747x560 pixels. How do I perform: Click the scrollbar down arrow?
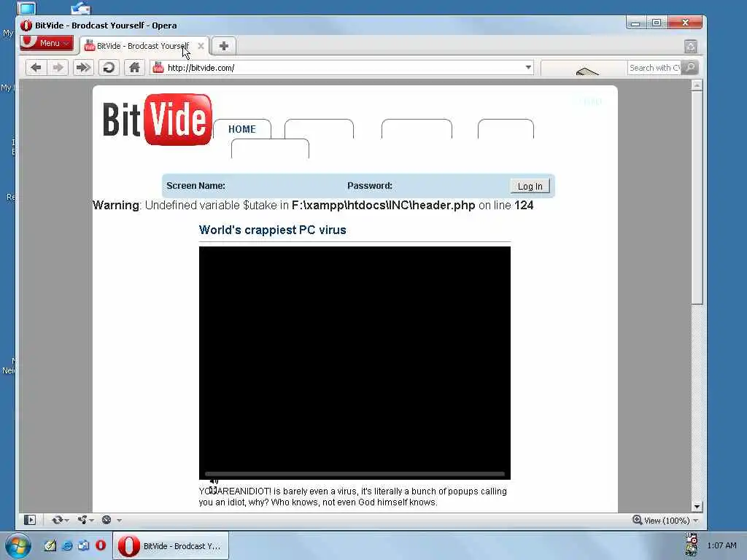click(x=697, y=507)
